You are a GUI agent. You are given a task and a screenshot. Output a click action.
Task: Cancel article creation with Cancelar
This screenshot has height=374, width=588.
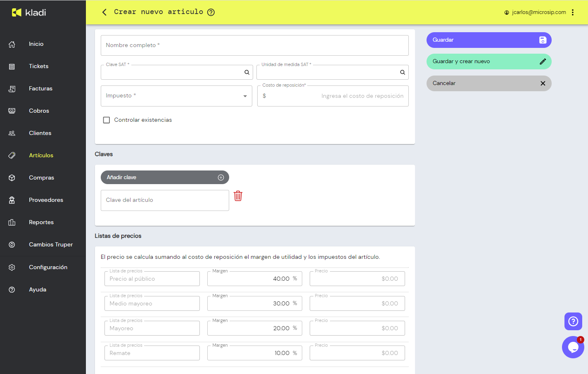tap(488, 83)
